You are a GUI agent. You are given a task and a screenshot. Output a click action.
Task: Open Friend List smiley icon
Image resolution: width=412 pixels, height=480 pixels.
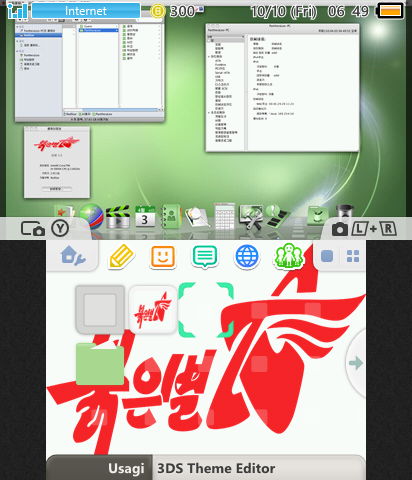click(163, 256)
